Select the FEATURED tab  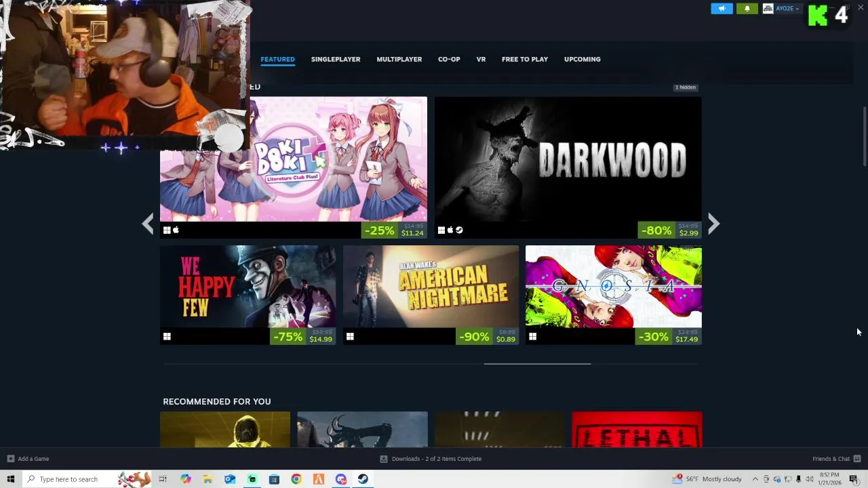277,59
